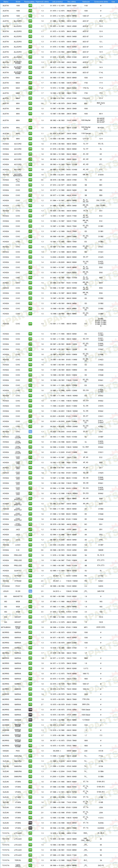
Task: Click the engine code K10 B
Action: pyautogui.click(x=101, y=751)
